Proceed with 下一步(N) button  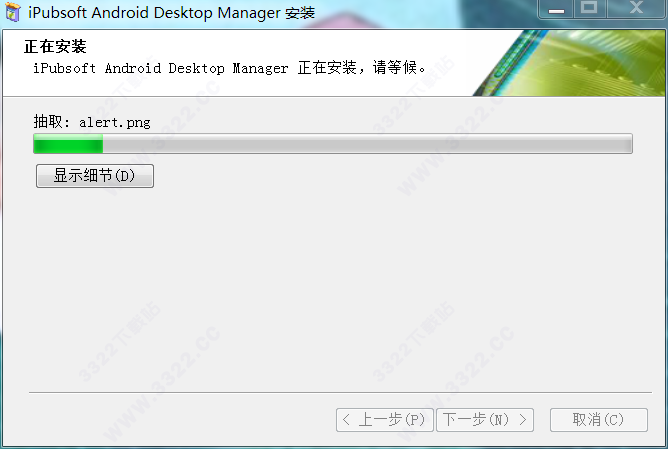(x=485, y=420)
